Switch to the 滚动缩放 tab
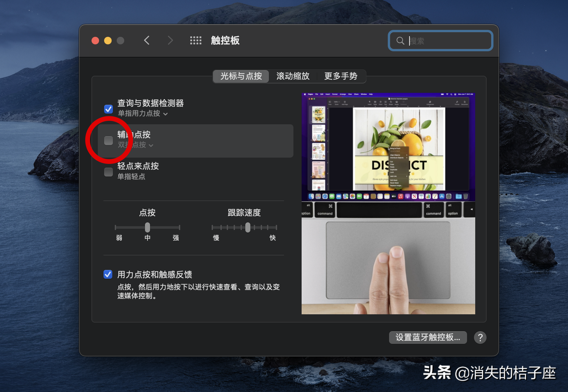The image size is (568, 392). [x=293, y=76]
